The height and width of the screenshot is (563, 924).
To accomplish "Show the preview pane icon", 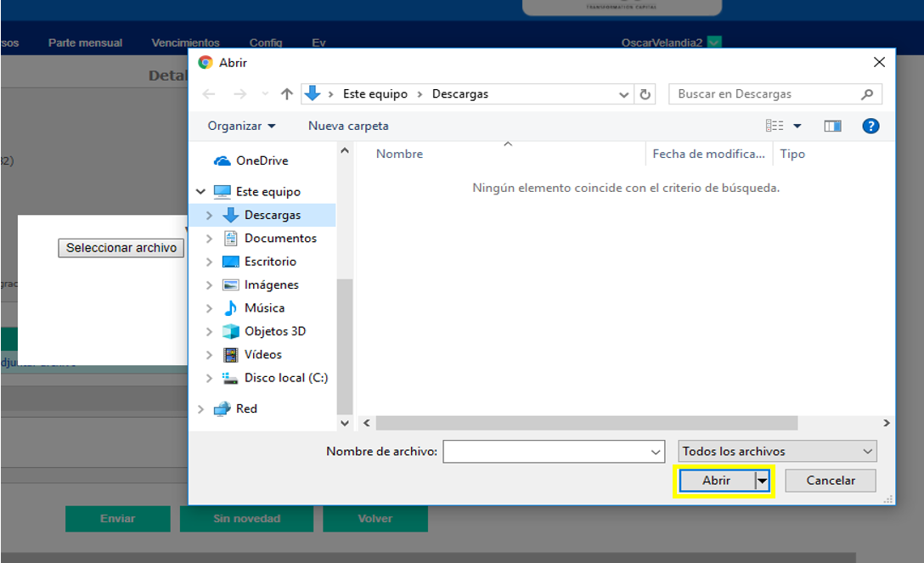I will 832,126.
